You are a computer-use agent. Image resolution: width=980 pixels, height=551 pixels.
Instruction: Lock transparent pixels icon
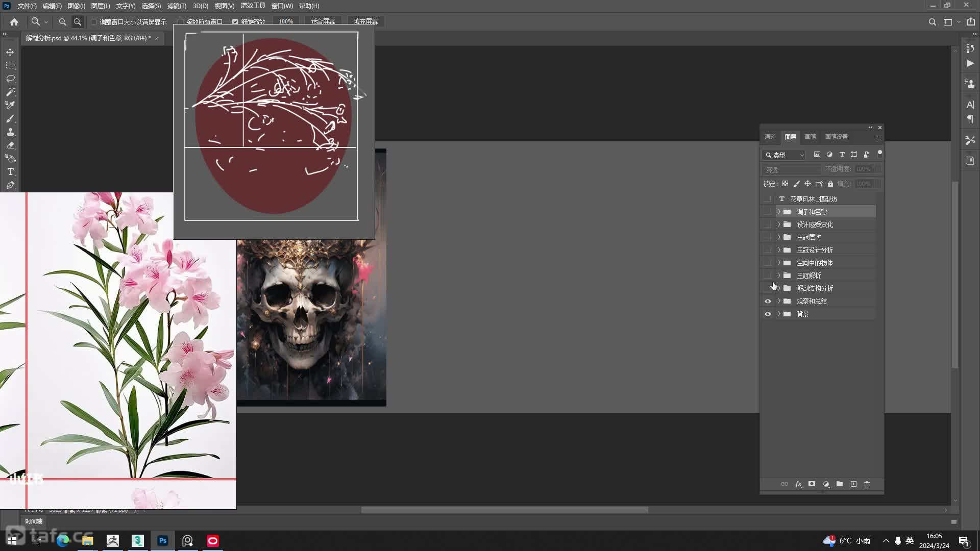(x=785, y=184)
